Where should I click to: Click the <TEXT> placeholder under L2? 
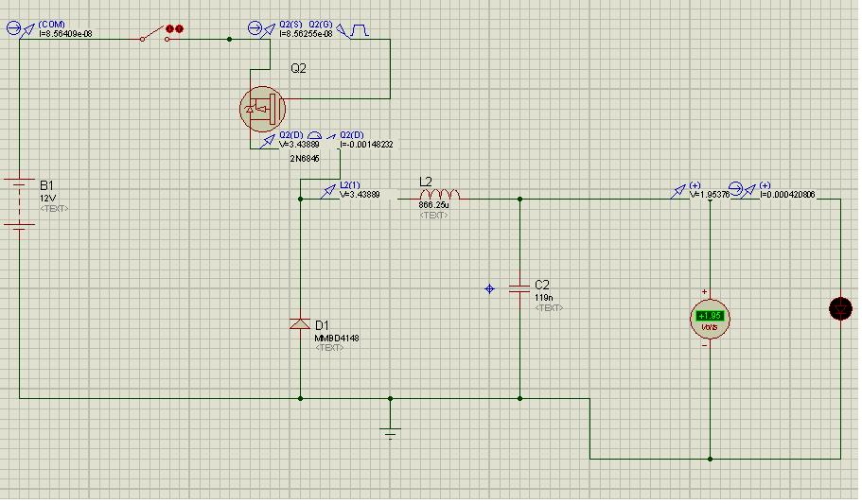pos(433,216)
